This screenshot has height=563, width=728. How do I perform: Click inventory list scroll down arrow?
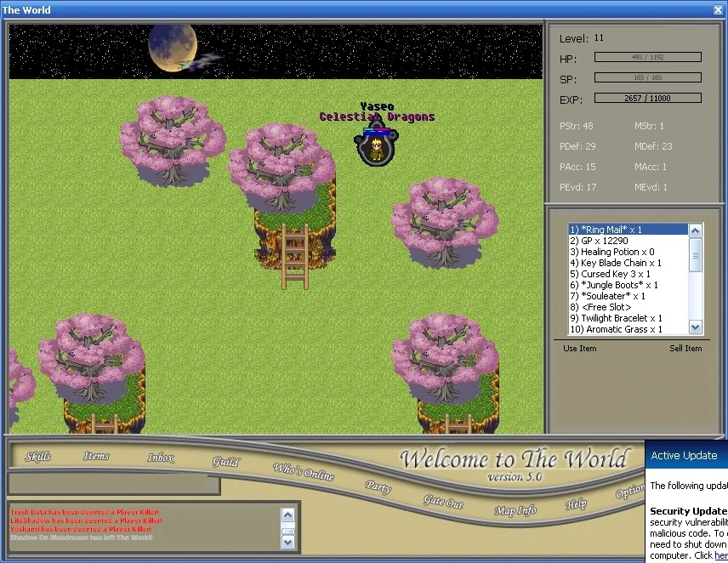[x=695, y=327]
